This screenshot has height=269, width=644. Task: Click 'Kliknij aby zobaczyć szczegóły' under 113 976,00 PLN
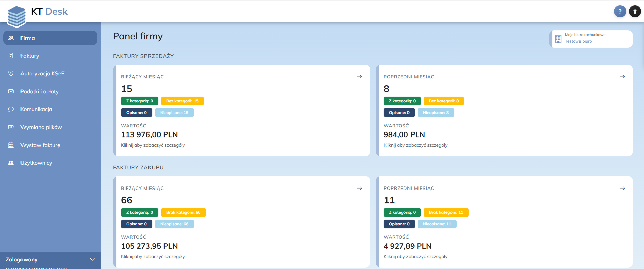coord(153,145)
